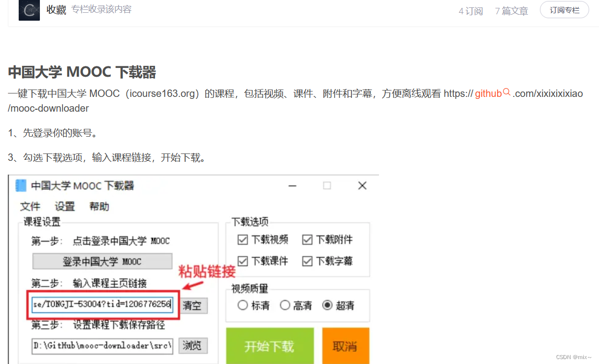
Task: Click the 第三步: 设置课程下载保存路径 label
Action: pos(98,325)
